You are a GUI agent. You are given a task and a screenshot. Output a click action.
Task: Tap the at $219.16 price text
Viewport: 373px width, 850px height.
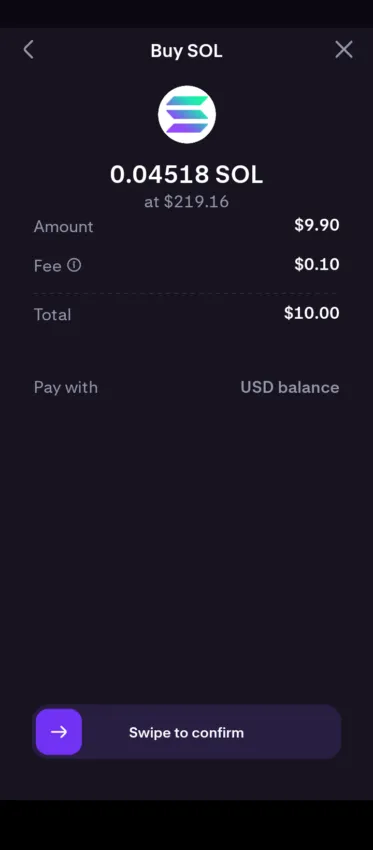(186, 202)
